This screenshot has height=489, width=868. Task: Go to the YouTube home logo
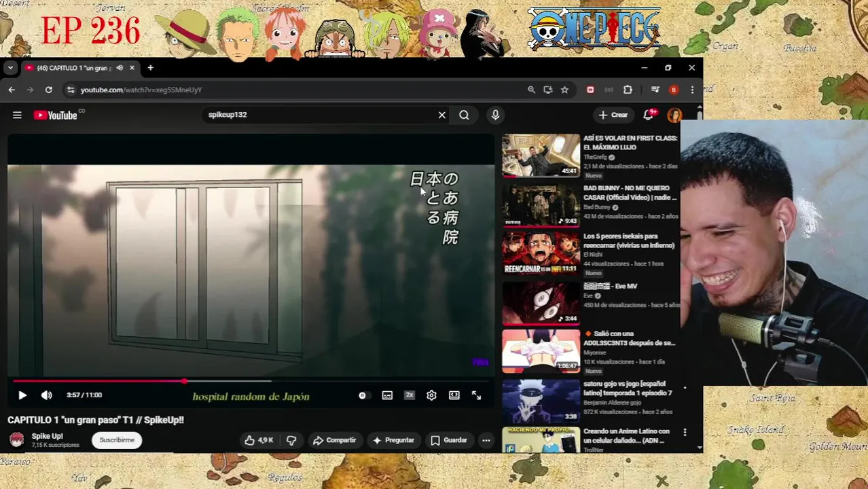point(56,115)
